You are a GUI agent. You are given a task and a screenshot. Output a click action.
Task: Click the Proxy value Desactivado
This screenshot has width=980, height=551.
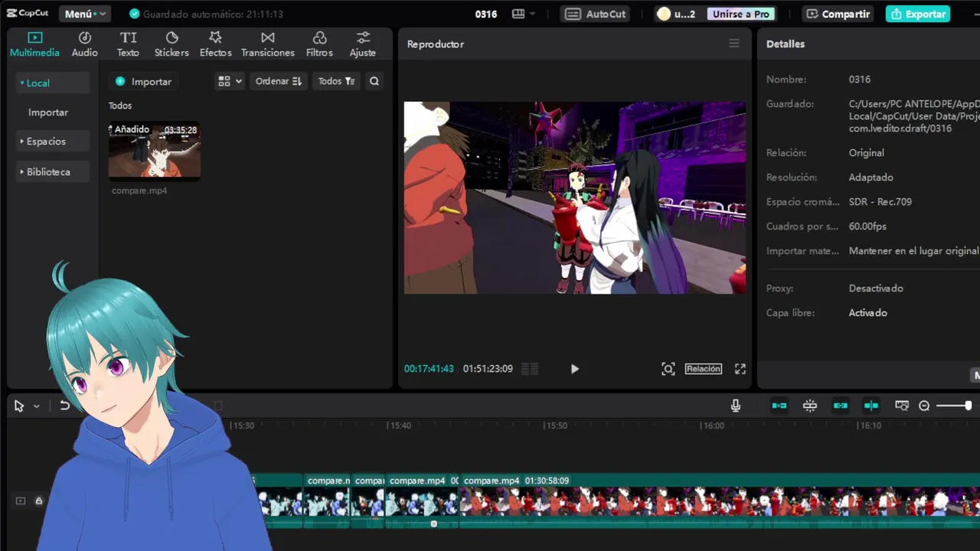coord(876,288)
